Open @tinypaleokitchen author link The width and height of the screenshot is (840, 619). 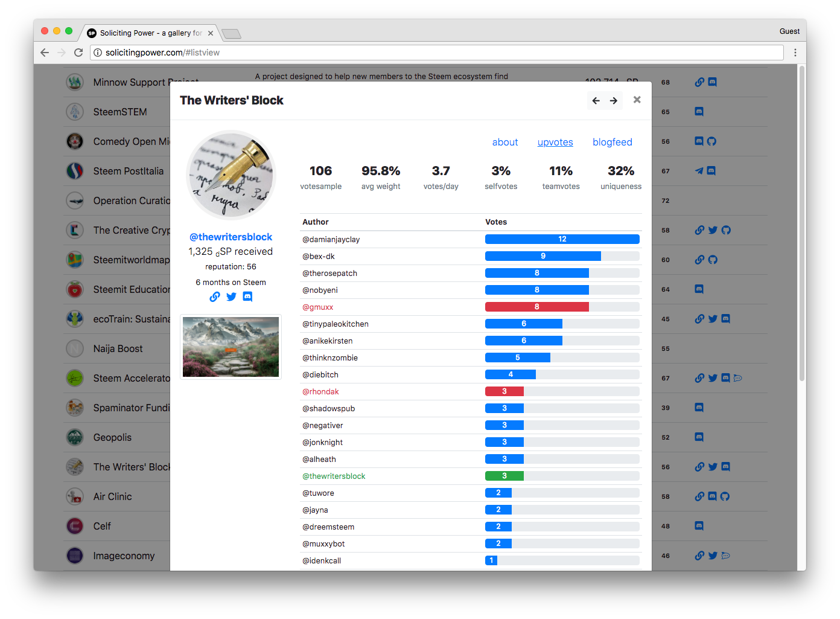(x=336, y=324)
